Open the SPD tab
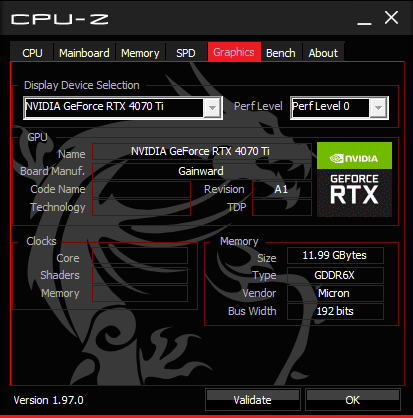The height and width of the screenshot is (418, 413). pos(186,53)
